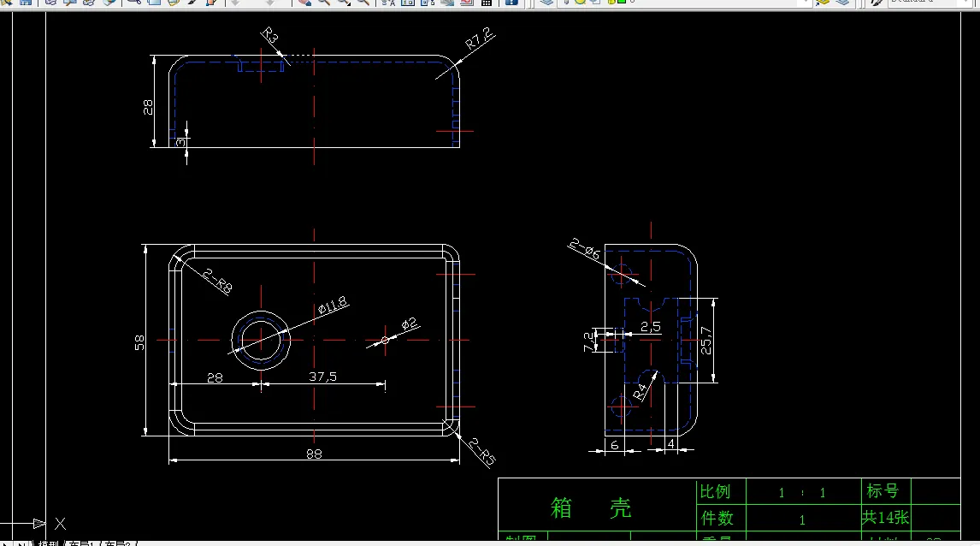Select the Zoom Realtime magnifier
Screen dimensions: 980x546
pos(324,3)
